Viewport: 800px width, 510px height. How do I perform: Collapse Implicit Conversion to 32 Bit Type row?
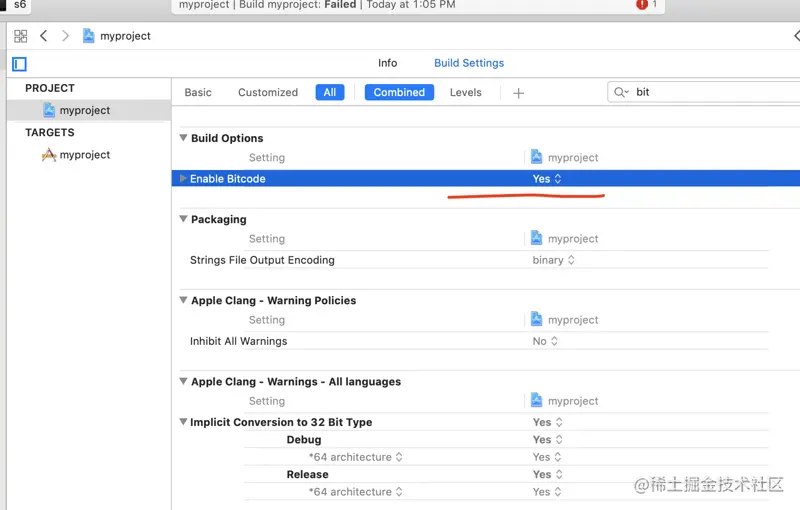[183, 422]
